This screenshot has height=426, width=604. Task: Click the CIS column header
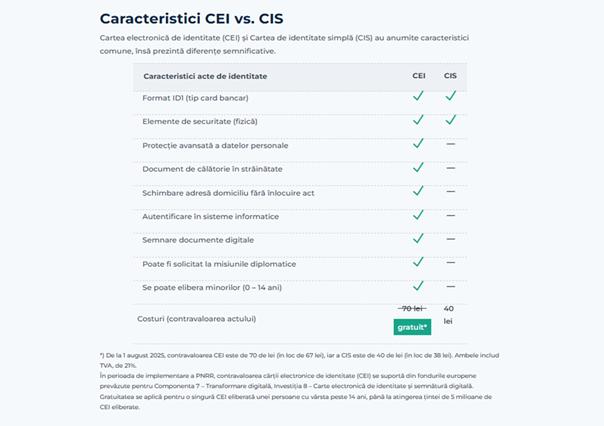(450, 75)
